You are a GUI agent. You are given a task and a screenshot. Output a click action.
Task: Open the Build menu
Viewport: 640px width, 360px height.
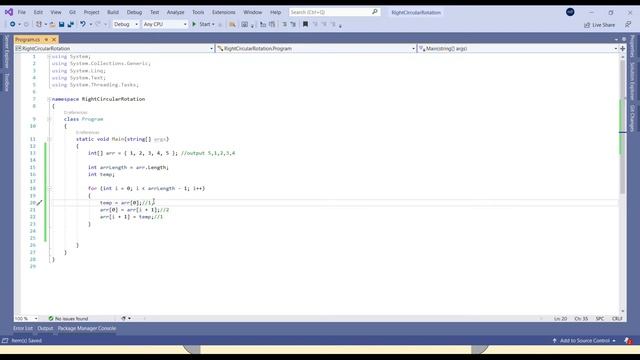point(113,12)
